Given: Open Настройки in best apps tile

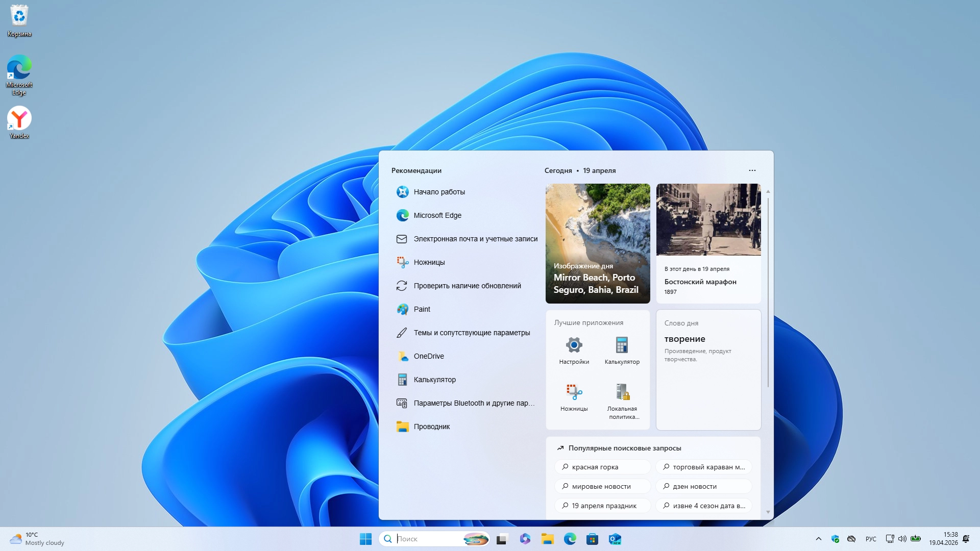Looking at the screenshot, I should [574, 350].
